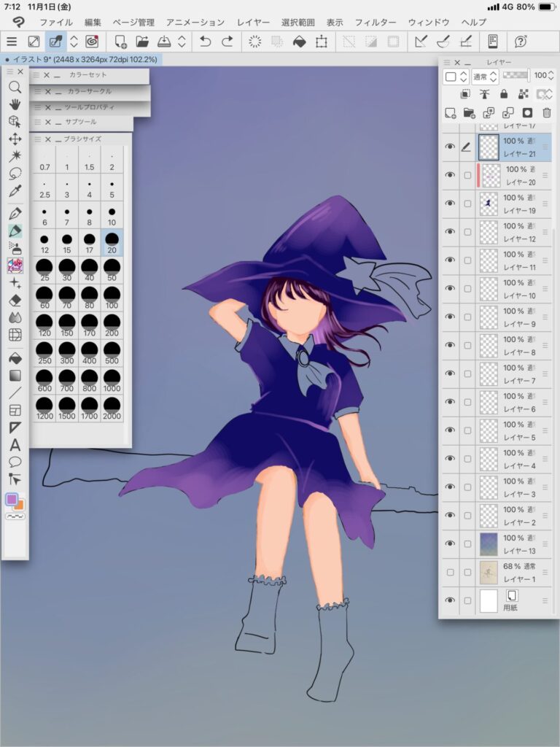Open the ウィンドウ menu
Screen dimensions: 560x747
click(429, 22)
